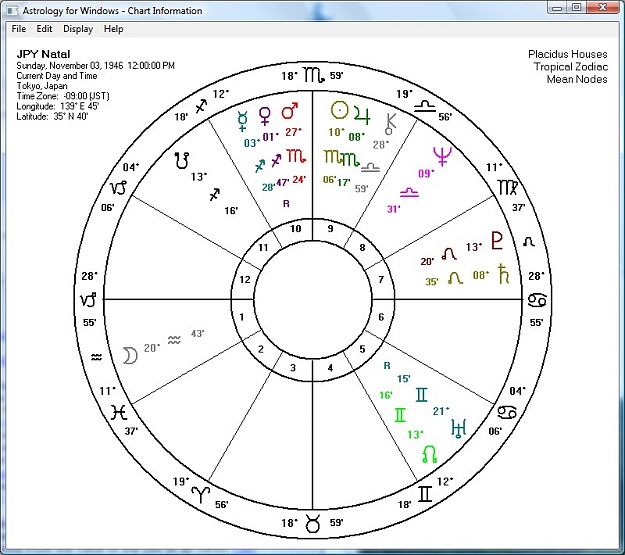The image size is (625, 555).
Task: Click house number 1
Action: point(242,317)
